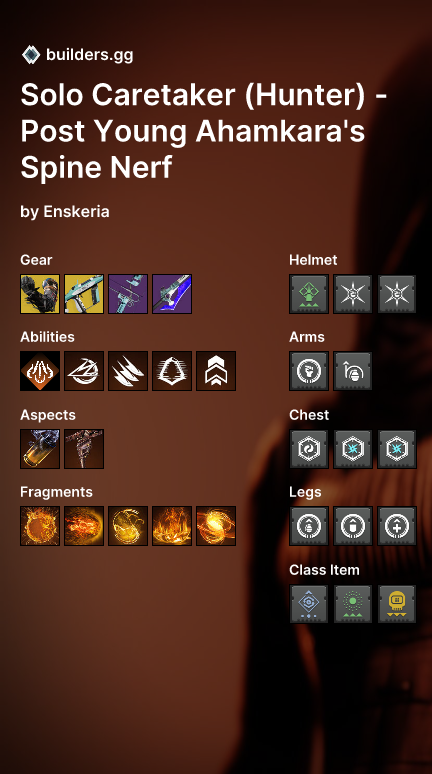Select the exotic gauntlets gear icon
Viewport: 432px width, 774px height.
[40, 294]
